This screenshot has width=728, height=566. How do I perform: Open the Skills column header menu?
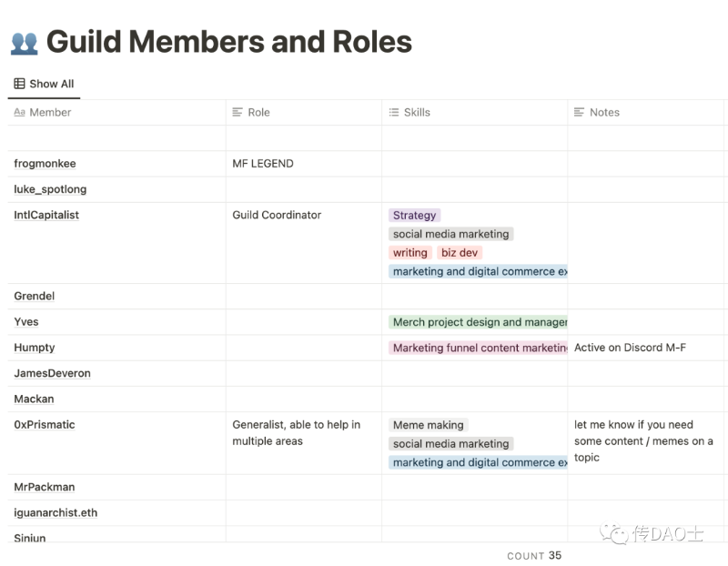pyautogui.click(x=417, y=113)
